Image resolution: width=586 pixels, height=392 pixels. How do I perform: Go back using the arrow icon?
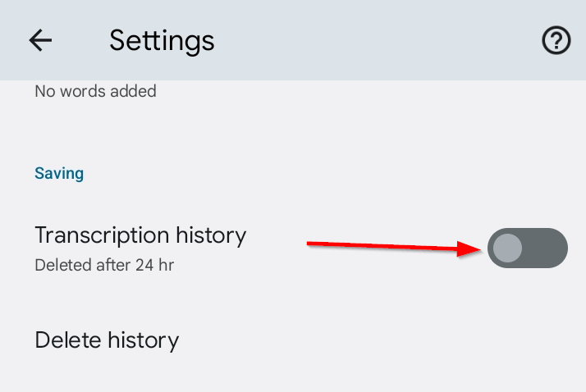(40, 40)
